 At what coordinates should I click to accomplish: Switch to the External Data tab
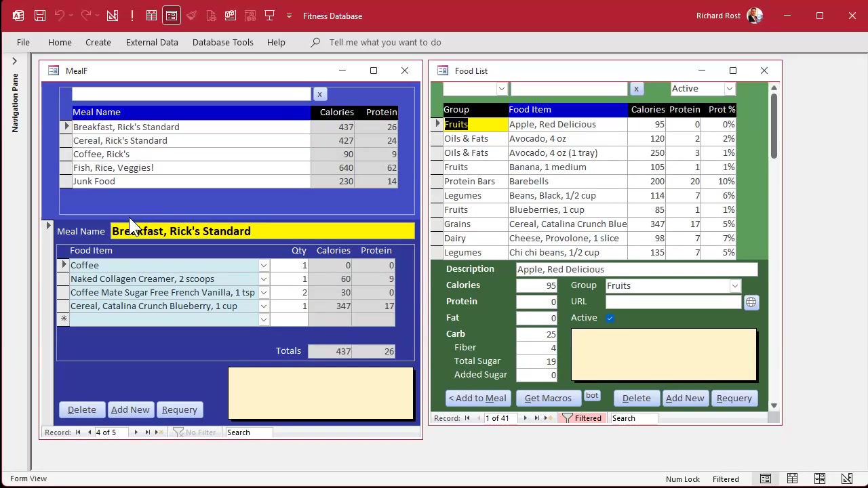click(152, 42)
